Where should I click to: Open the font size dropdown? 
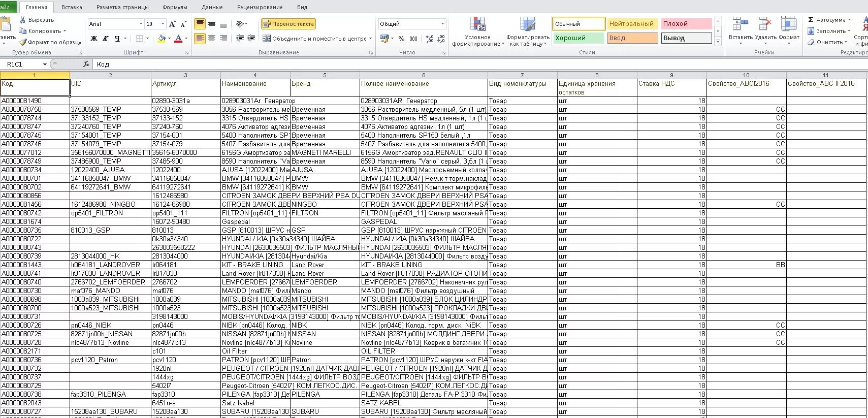coord(163,24)
